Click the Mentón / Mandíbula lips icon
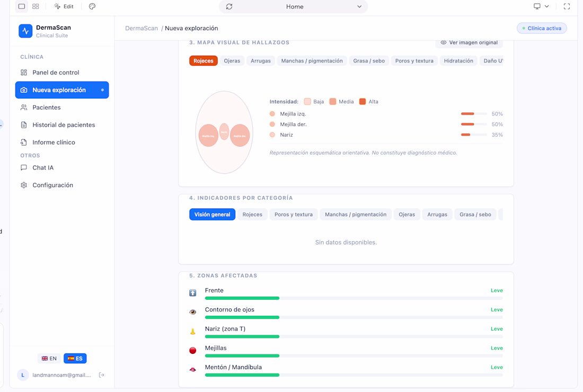 [x=192, y=370]
